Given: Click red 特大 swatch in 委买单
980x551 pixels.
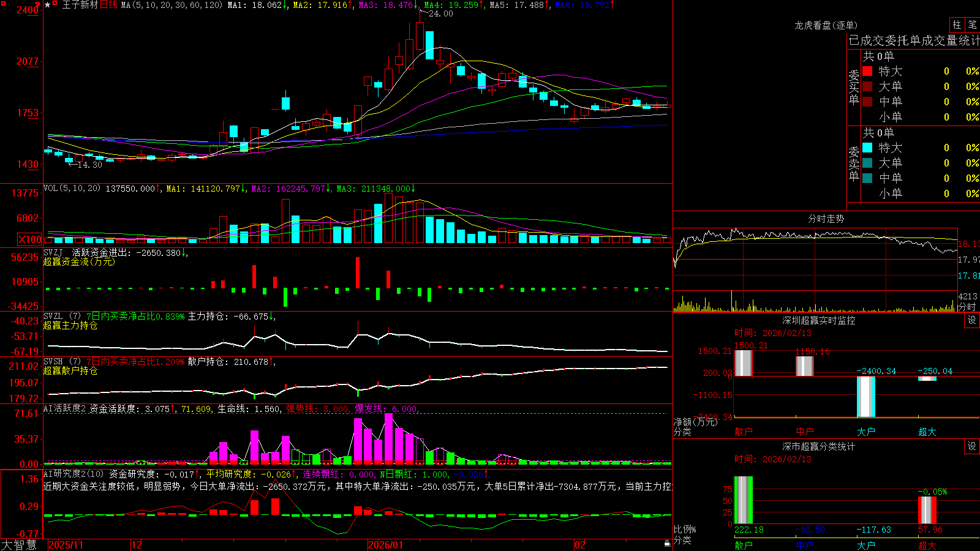Looking at the screenshot, I should (867, 71).
